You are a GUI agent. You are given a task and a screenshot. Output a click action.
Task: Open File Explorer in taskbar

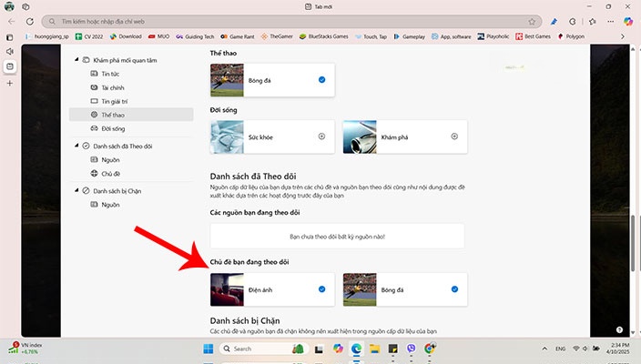(x=374, y=349)
